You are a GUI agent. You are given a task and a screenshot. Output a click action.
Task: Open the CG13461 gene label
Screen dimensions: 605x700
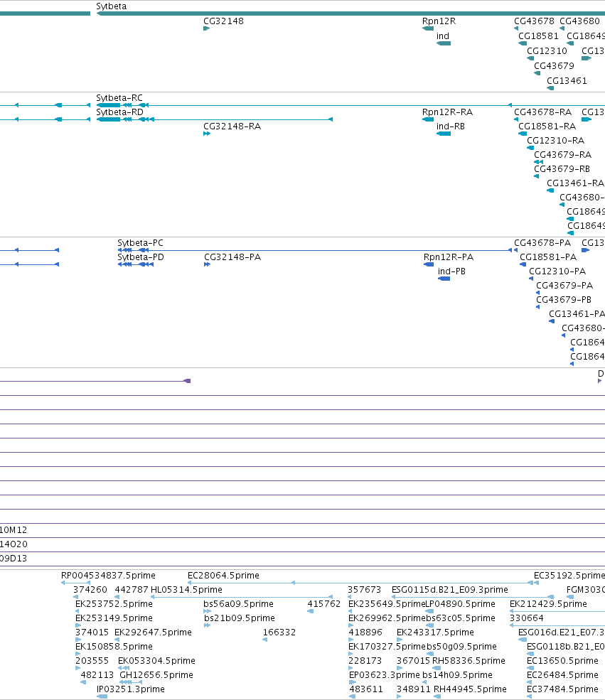tap(567, 81)
